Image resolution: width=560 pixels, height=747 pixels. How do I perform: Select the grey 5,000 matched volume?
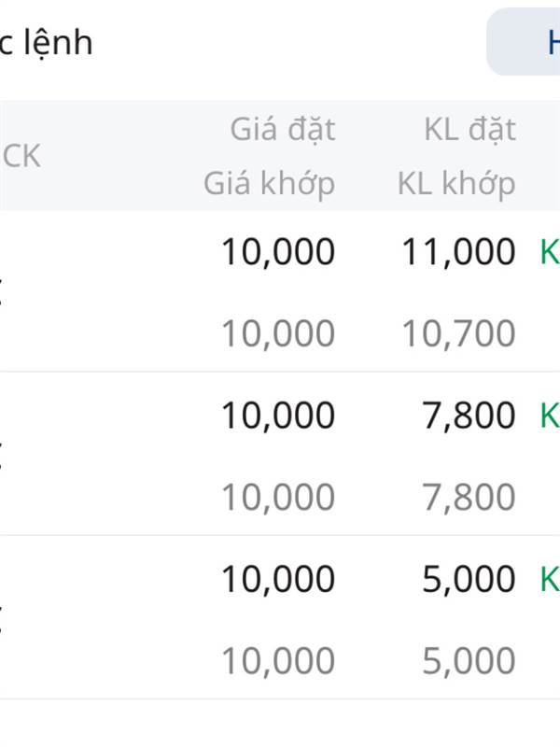(469, 661)
